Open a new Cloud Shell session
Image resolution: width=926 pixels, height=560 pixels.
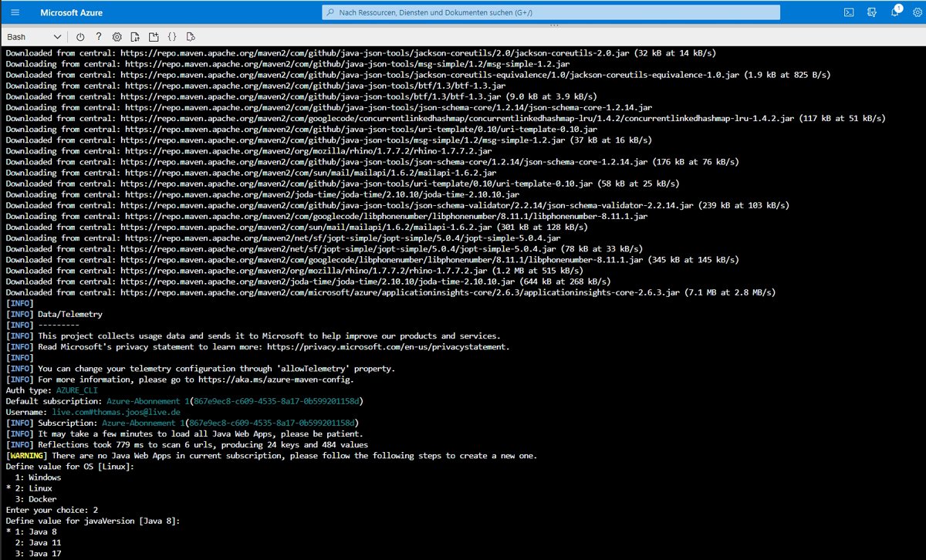point(154,37)
